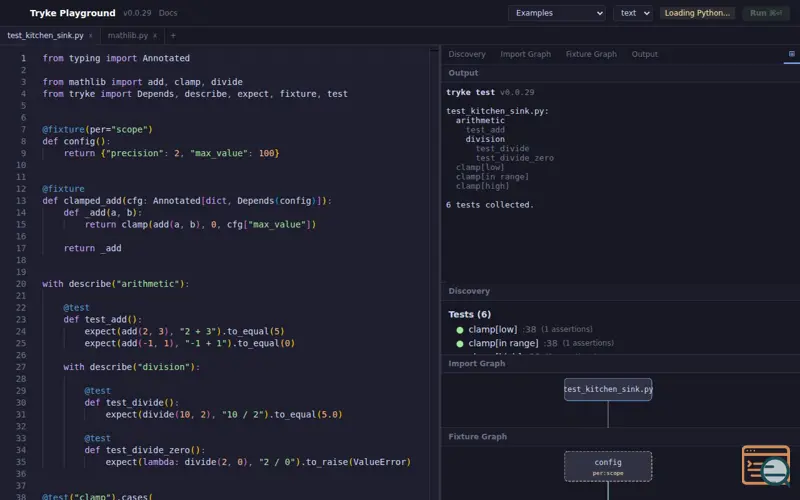Click line number 20 in the gutter
The width and height of the screenshot is (800, 500).
[21, 284]
